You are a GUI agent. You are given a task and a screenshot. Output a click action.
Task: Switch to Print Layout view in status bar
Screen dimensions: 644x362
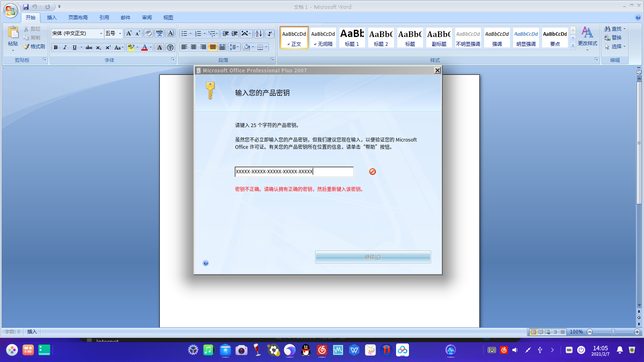(x=533, y=332)
